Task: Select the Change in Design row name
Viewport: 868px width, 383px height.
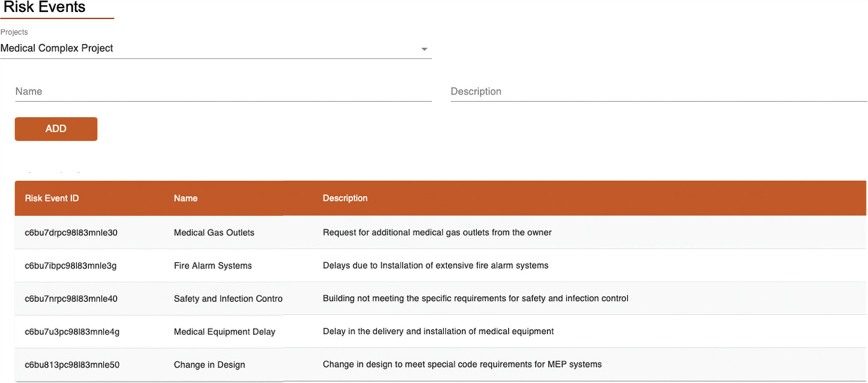Action: point(209,365)
